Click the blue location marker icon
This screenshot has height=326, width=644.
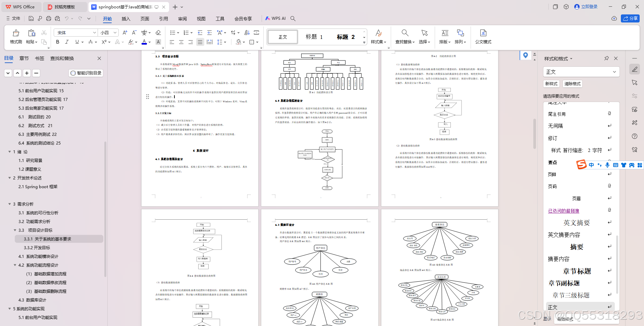525,55
